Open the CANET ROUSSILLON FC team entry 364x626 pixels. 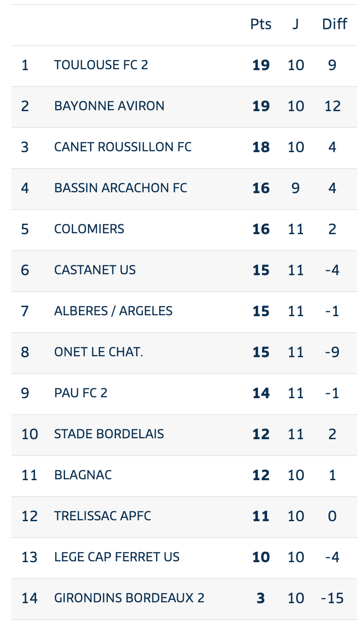184,148
